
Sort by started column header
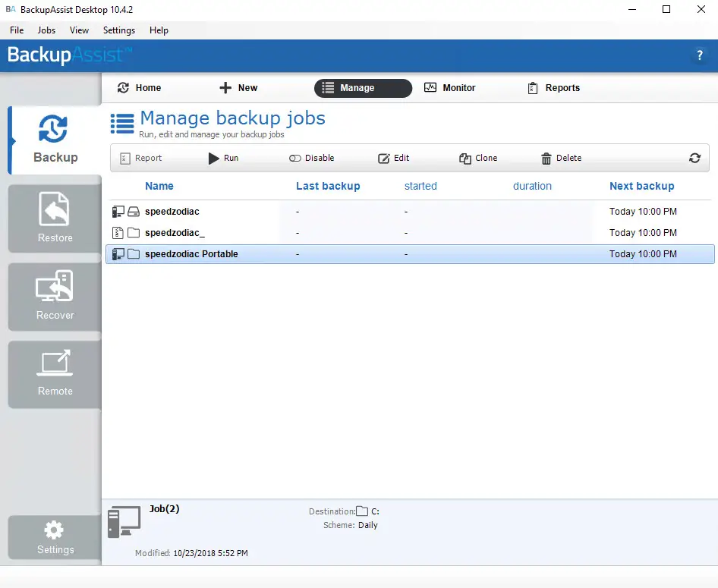(420, 186)
